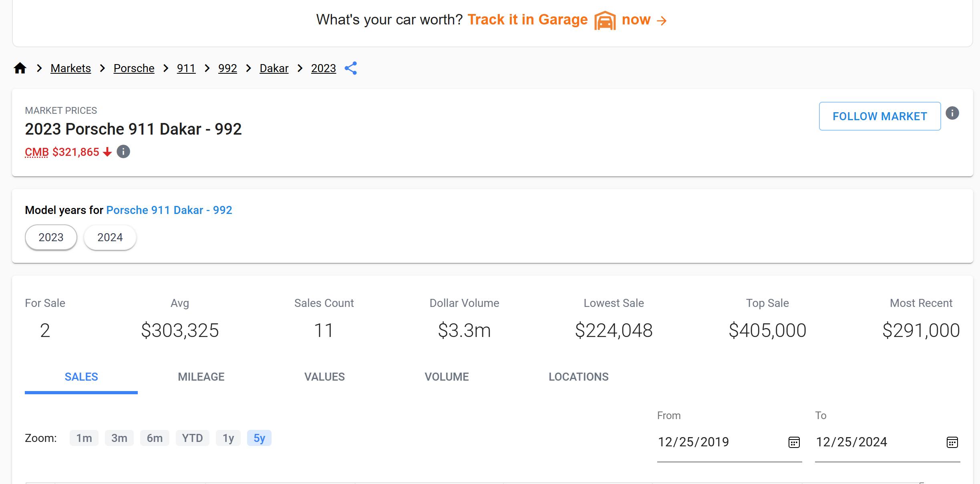
Task: Click the blue share icon
Action: 350,68
